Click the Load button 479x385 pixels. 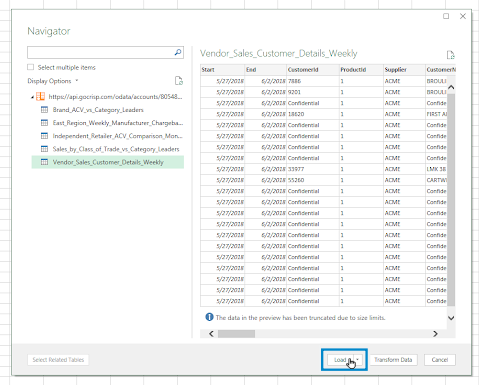(340, 360)
